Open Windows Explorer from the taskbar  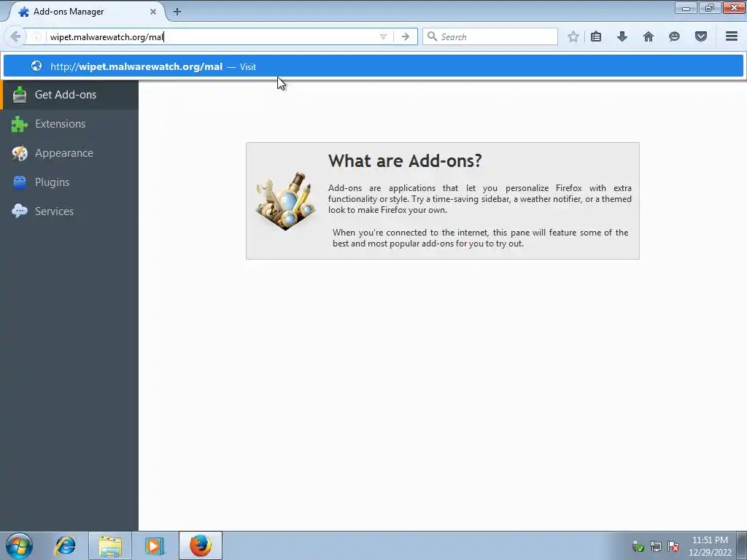(x=110, y=545)
